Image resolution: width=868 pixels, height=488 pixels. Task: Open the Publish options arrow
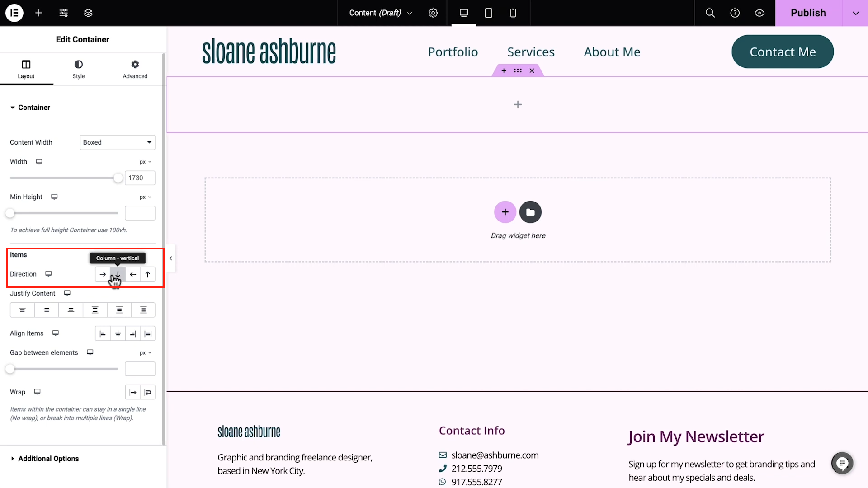pos(855,13)
